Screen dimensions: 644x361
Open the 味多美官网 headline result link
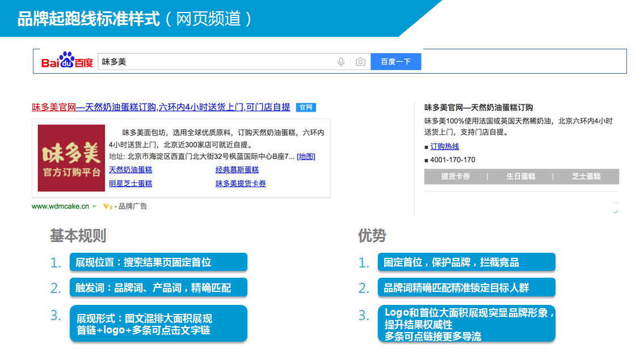[x=161, y=107]
